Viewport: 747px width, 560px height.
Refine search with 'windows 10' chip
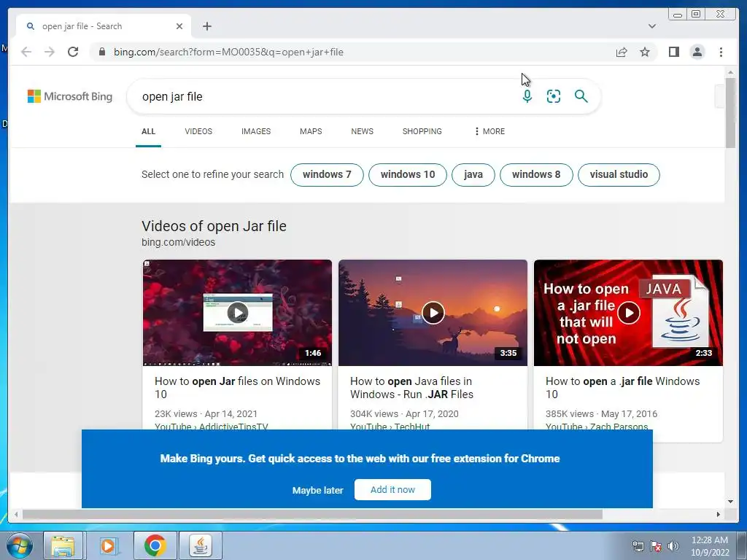click(x=408, y=175)
